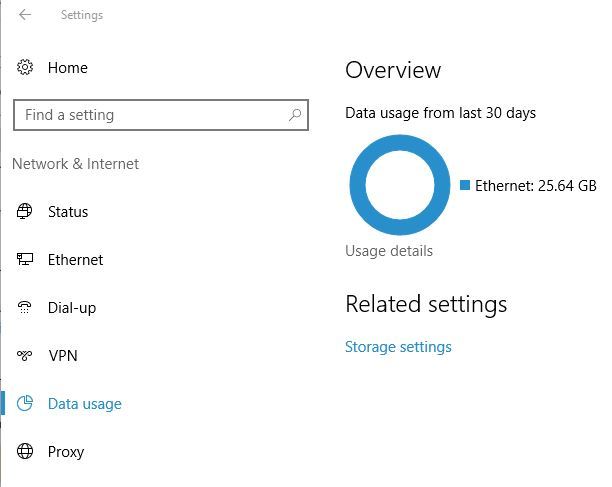This screenshot has width=612, height=487.
Task: Select Ethernet in the sidebar
Action: click(x=75, y=260)
